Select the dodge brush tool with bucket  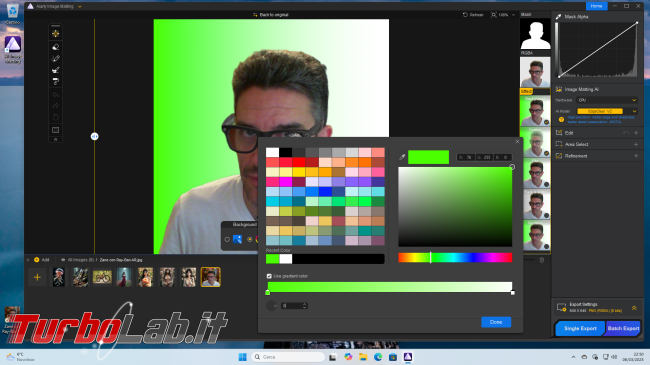(56, 70)
